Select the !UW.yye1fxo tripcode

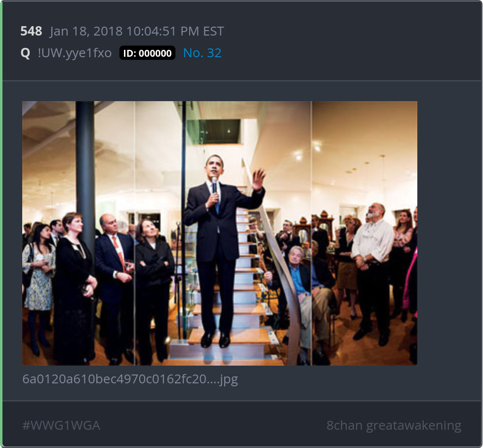pyautogui.click(x=75, y=53)
